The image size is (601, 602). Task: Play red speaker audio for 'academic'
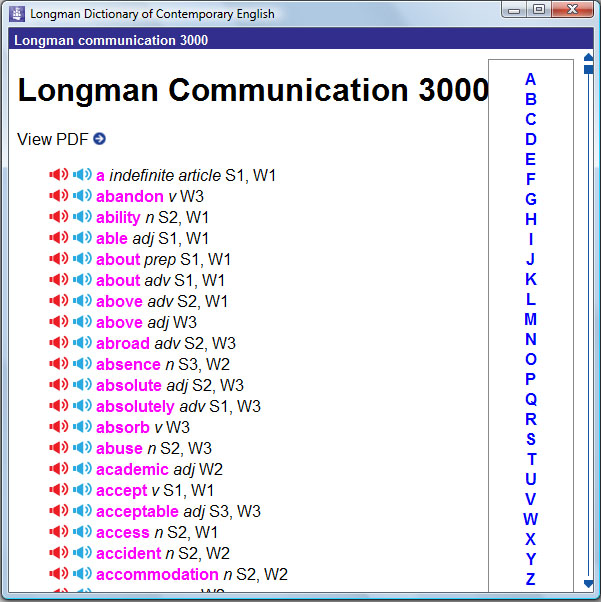click(59, 469)
